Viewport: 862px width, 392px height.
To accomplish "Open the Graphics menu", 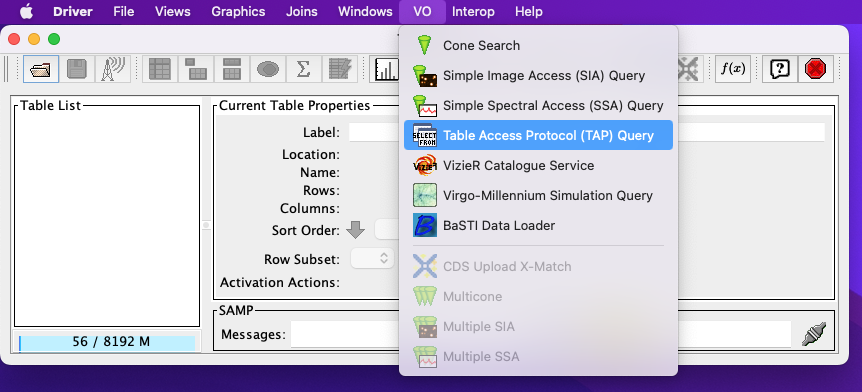I will pyautogui.click(x=238, y=12).
